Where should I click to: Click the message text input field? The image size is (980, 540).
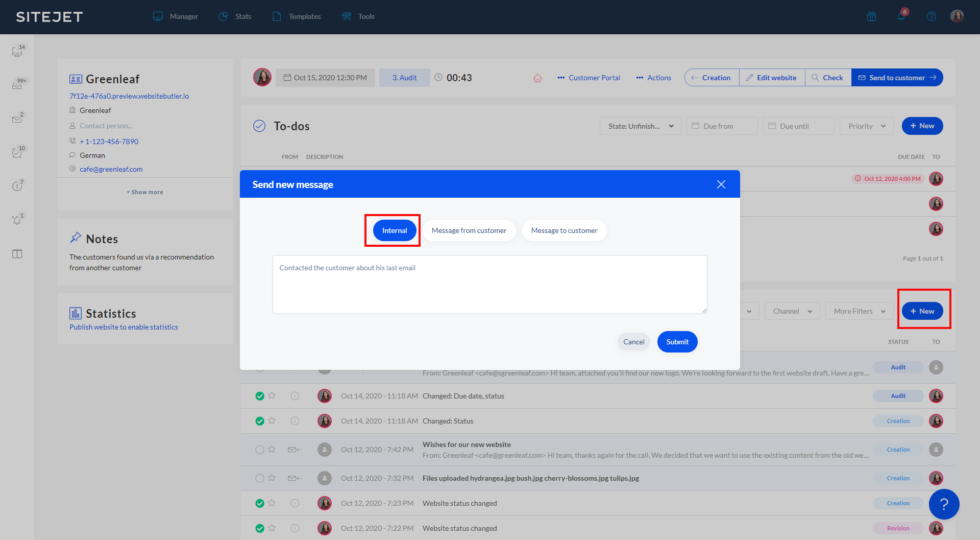490,285
